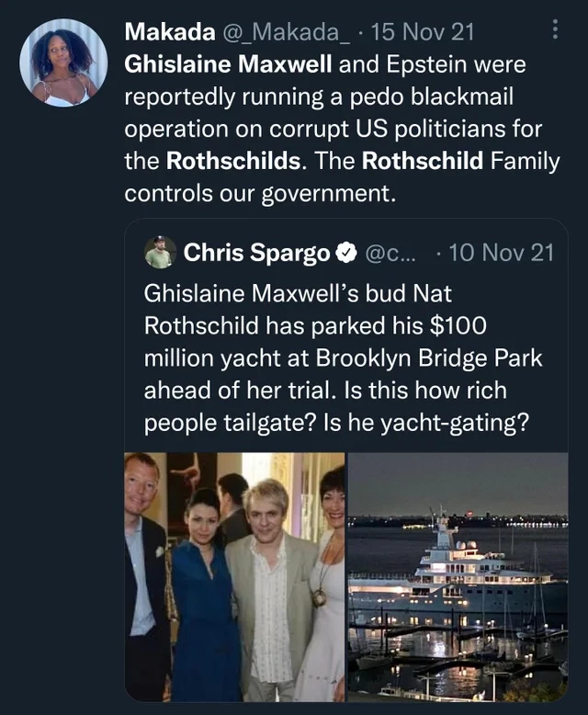Screen dimensions: 588x715
Task: Click Chris Spargo's small profile avatar
Action: (x=160, y=252)
